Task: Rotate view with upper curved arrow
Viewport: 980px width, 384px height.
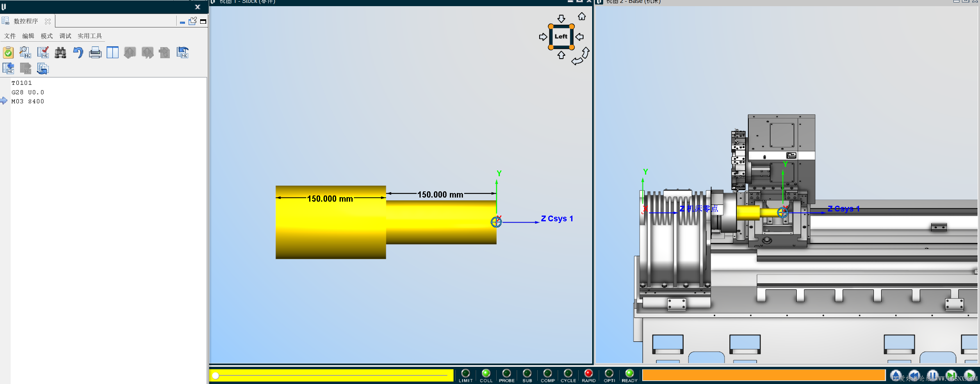Action: pos(586,52)
